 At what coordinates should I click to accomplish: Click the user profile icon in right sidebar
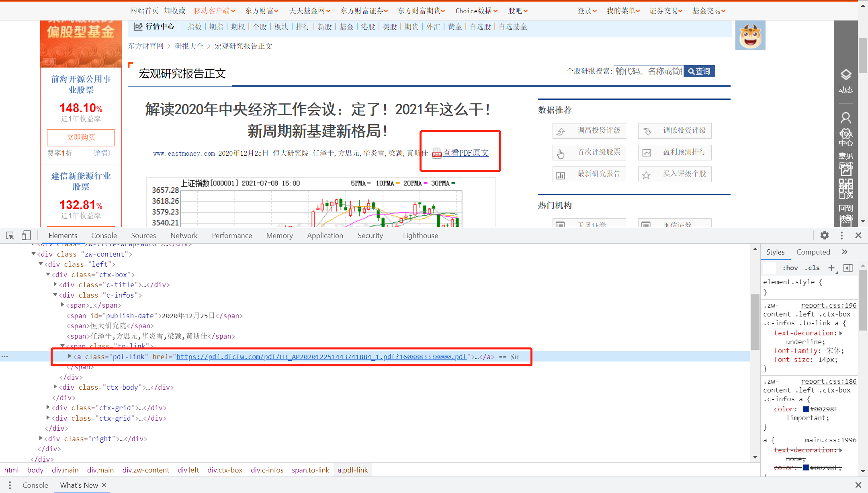[846, 118]
